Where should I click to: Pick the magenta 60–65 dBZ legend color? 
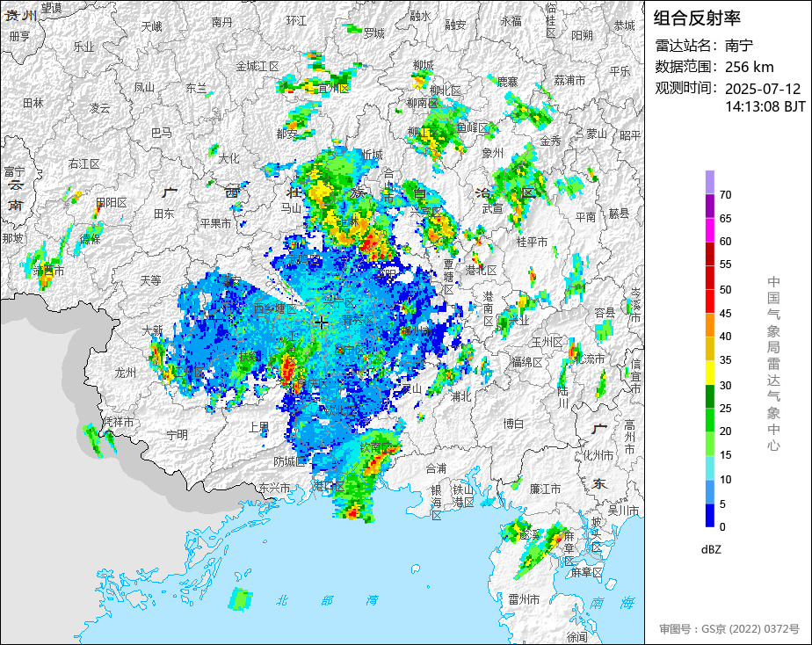point(709,230)
